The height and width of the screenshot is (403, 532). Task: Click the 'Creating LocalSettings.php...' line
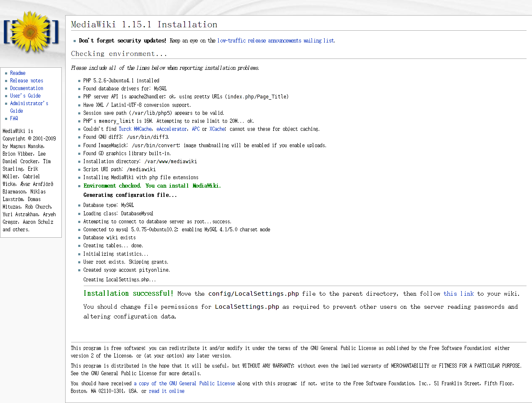(x=119, y=280)
